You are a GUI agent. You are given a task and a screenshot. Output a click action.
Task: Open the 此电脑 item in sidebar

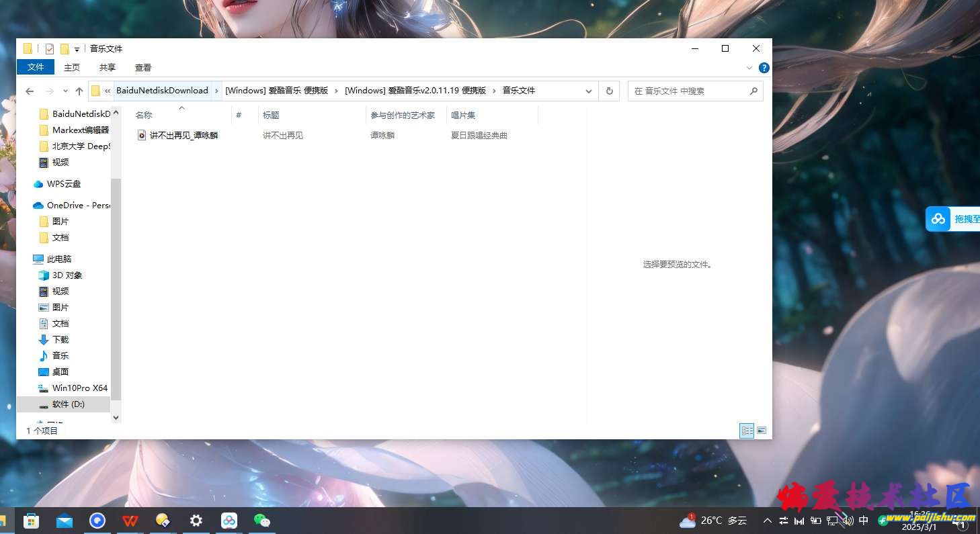point(60,259)
